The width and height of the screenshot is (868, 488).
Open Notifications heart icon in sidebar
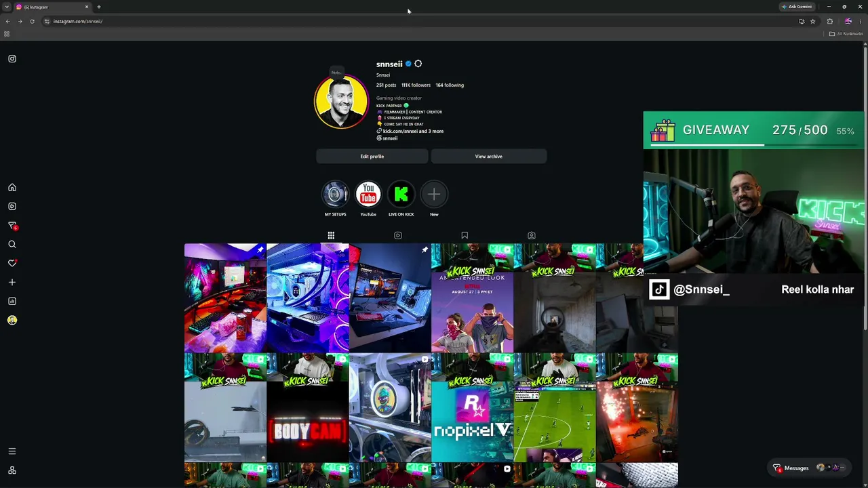coord(12,263)
